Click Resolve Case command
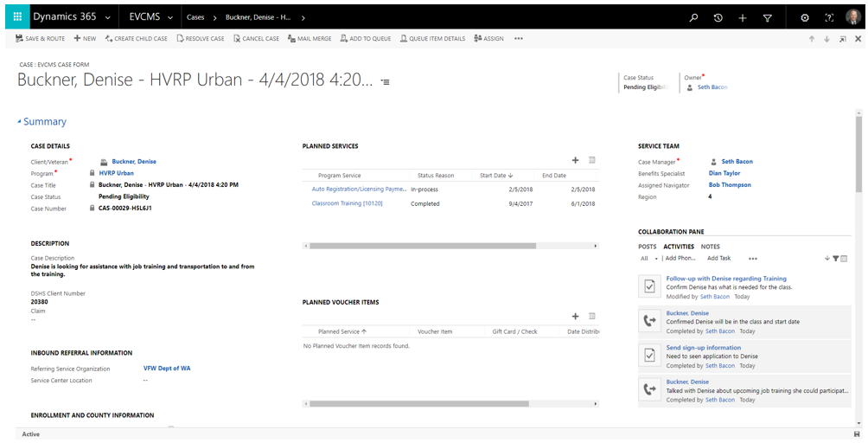Screen dimensions: 868x443 (x=201, y=39)
